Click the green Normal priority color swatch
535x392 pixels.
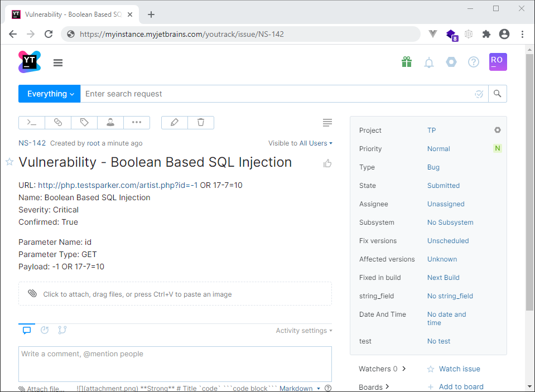[x=497, y=148]
